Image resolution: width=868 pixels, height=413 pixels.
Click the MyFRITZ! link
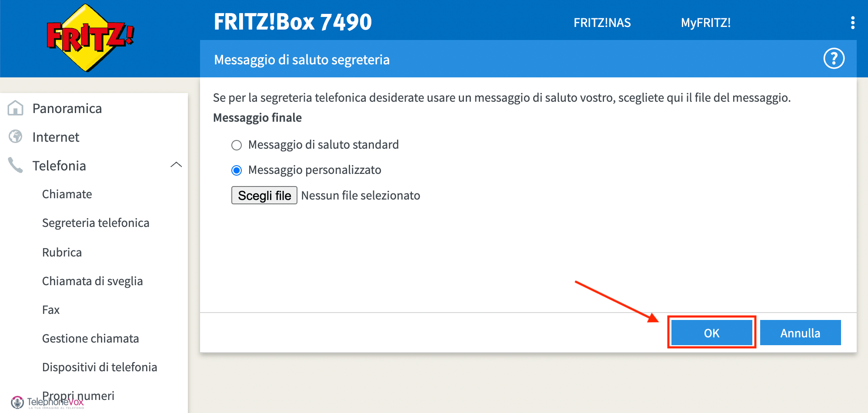click(x=705, y=23)
